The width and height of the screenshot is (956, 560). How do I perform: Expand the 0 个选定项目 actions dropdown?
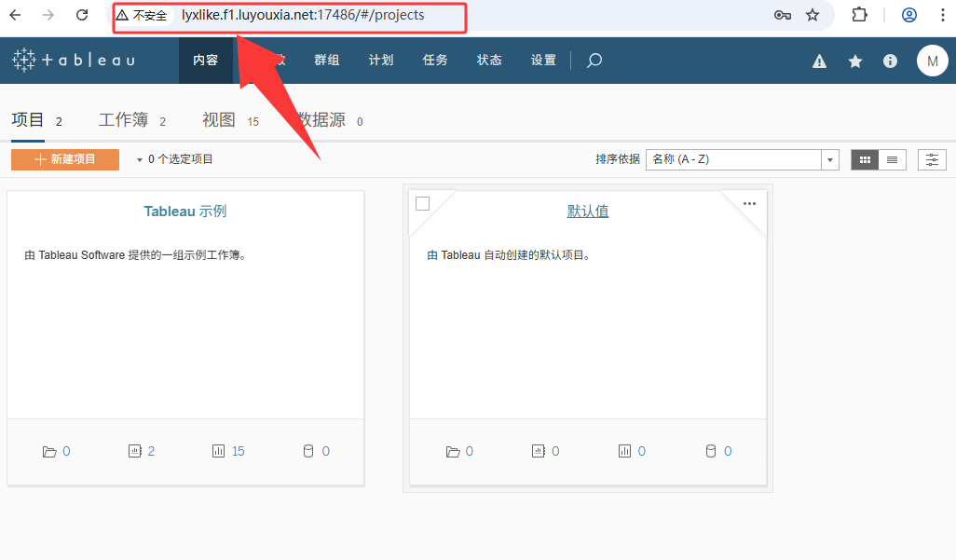pos(174,159)
